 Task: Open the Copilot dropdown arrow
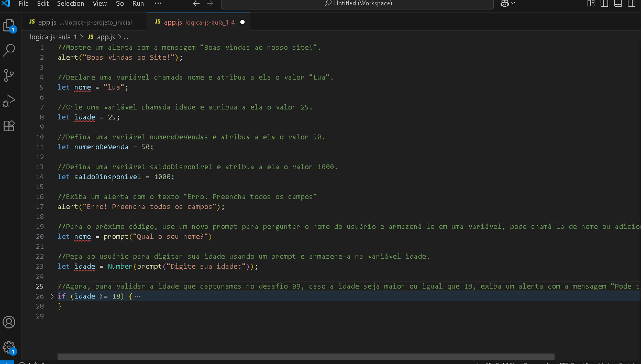(513, 4)
